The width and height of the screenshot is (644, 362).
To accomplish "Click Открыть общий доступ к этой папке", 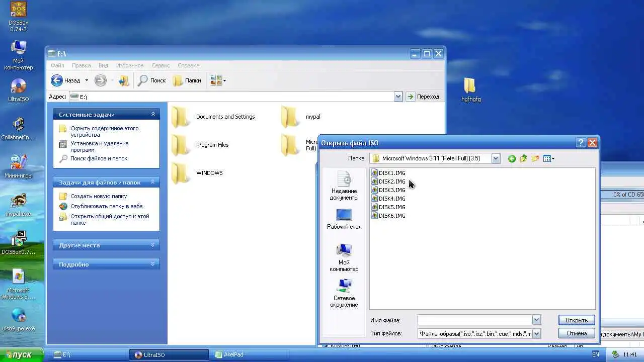I will click(x=110, y=219).
